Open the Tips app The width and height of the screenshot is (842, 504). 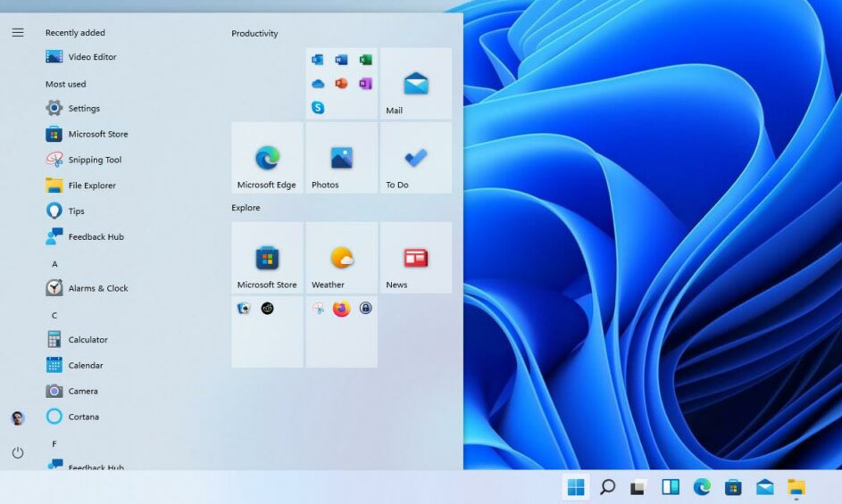point(65,211)
